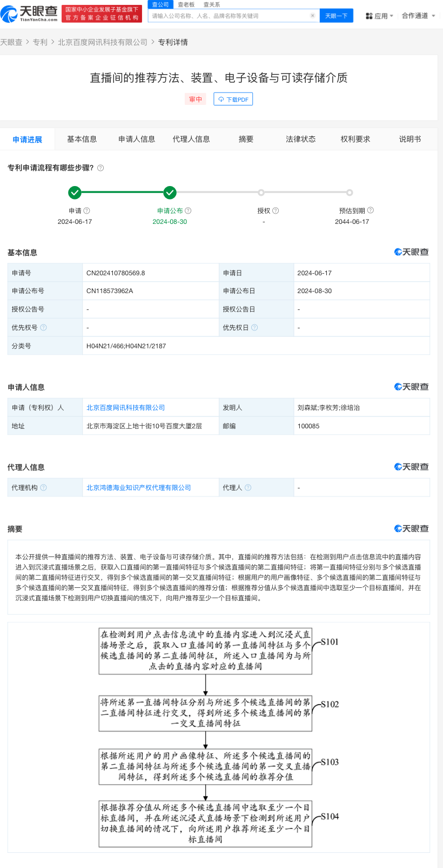443x868 pixels.
Task: Click help icon next to 专利申请流程有哪些步骤
Action: 100,168
